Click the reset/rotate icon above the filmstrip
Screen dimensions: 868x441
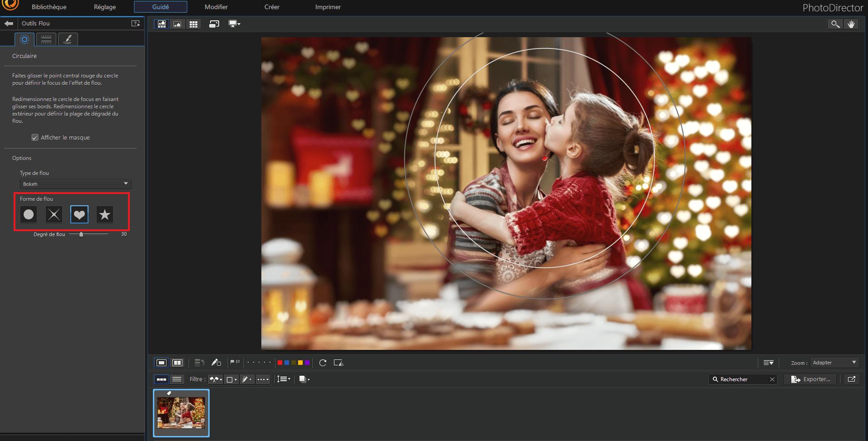coord(323,363)
